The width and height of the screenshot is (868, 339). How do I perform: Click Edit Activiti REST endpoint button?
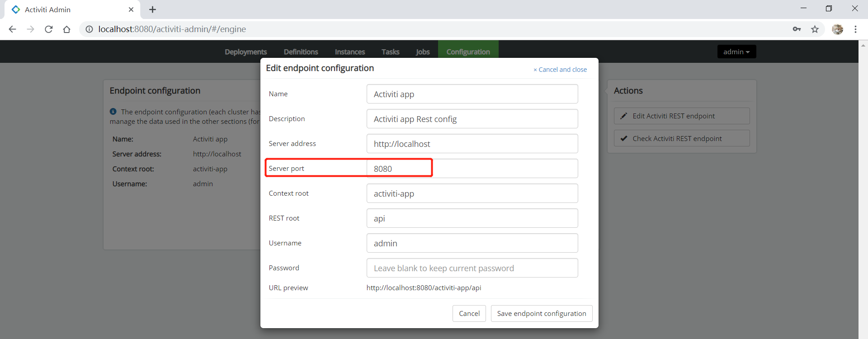682,116
